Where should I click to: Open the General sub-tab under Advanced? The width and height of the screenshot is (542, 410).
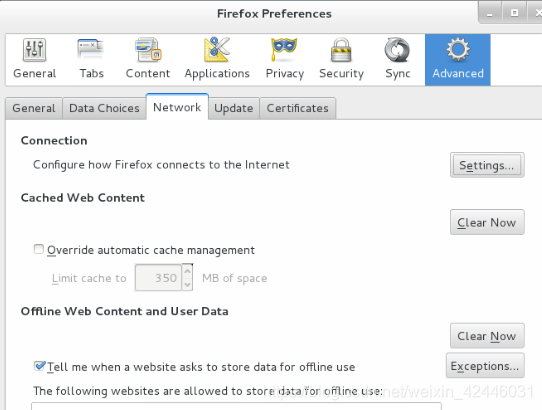34,108
